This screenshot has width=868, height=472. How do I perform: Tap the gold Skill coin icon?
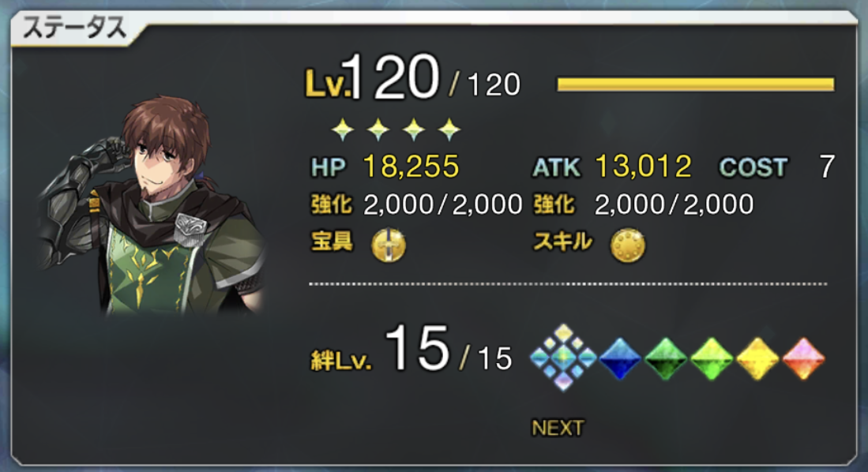click(627, 245)
